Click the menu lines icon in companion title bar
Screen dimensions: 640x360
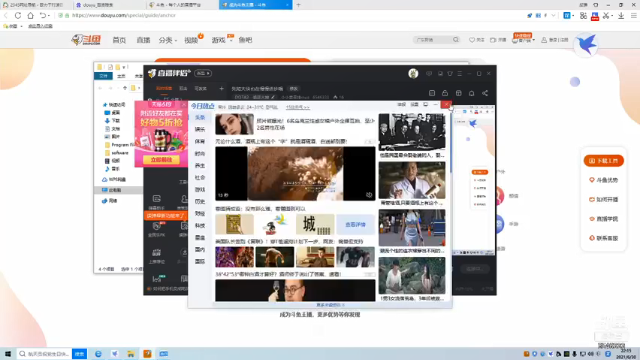[460, 73]
